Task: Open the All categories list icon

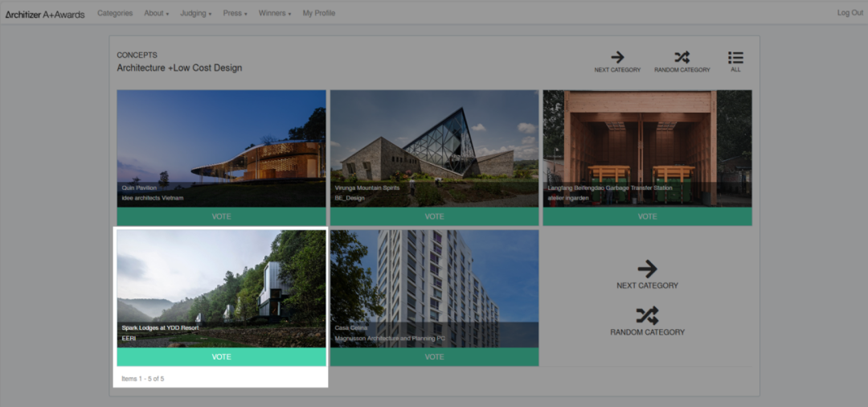Action: (735, 57)
